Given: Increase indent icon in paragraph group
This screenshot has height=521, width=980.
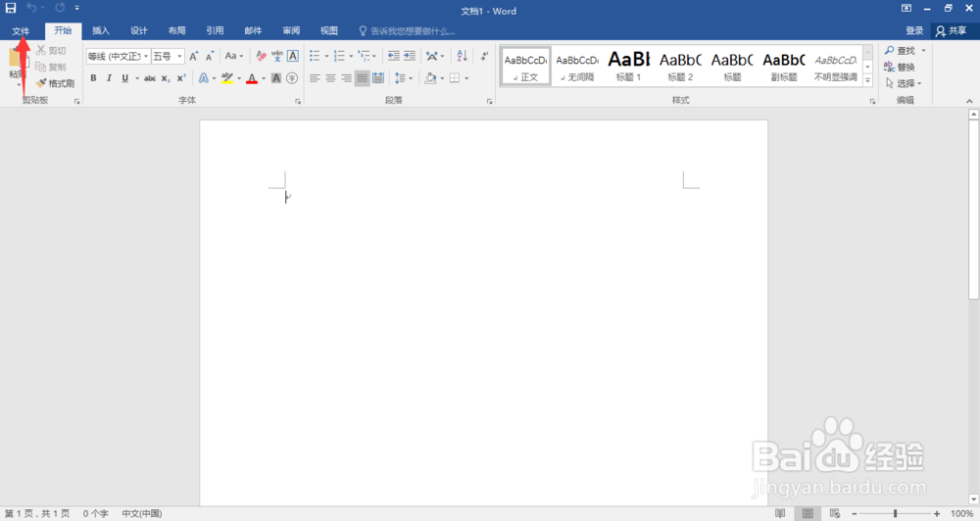Looking at the screenshot, I should (x=410, y=56).
